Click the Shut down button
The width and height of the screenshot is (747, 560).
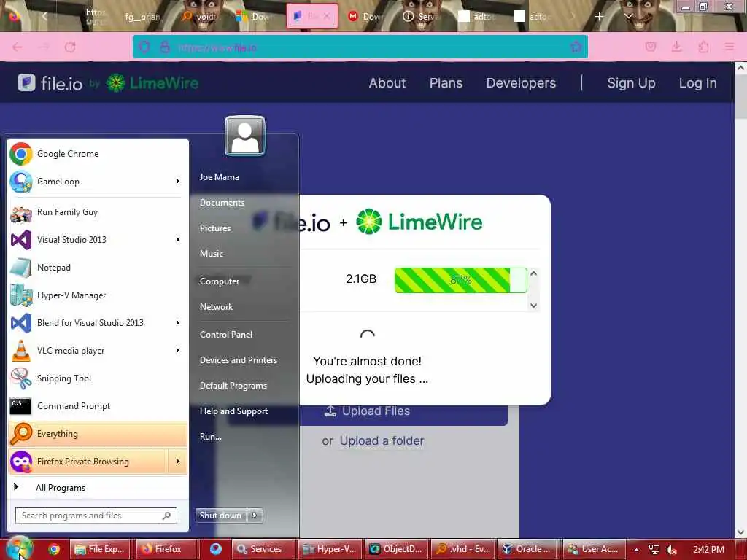tap(221, 516)
